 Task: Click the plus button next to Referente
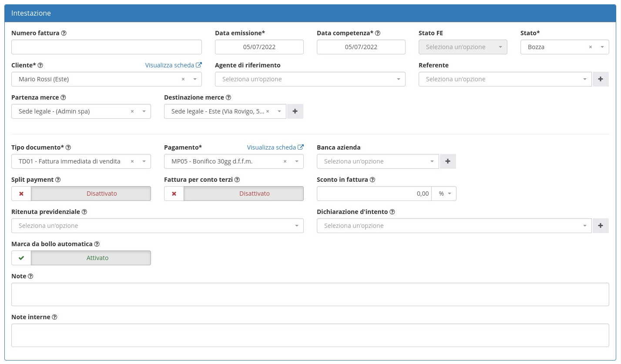601,79
